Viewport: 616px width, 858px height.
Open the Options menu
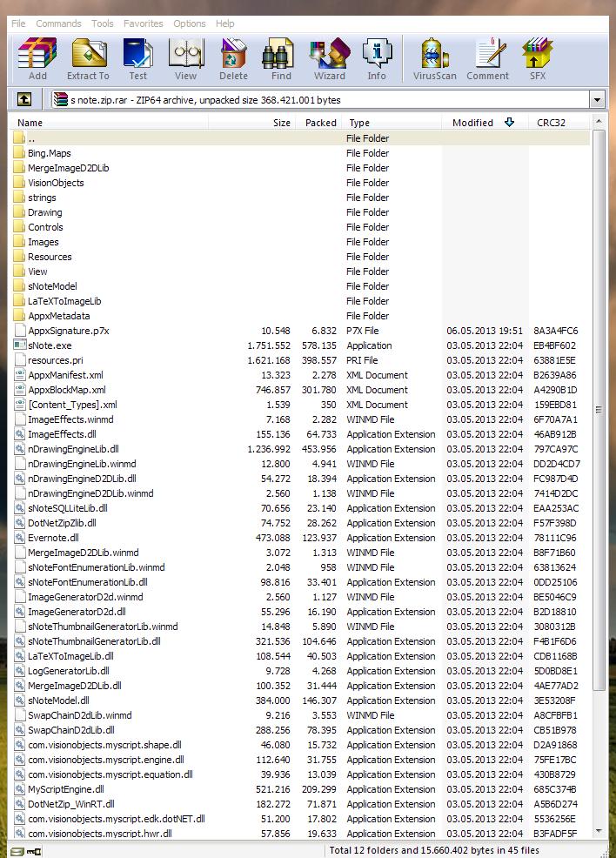point(190,23)
